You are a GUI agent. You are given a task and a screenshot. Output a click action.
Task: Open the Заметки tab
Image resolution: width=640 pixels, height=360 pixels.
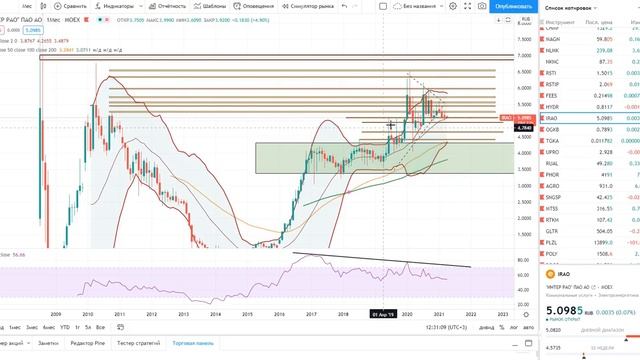click(x=48, y=343)
